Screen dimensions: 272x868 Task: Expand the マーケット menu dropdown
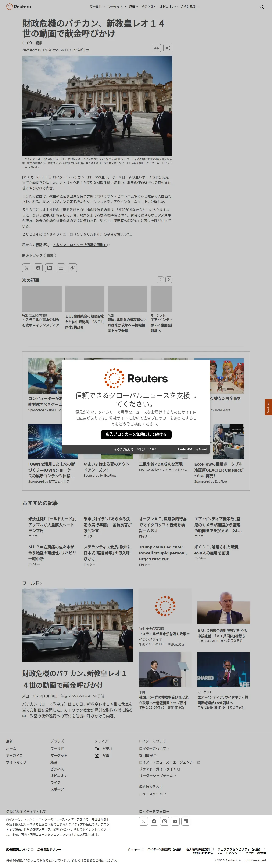click(x=117, y=7)
